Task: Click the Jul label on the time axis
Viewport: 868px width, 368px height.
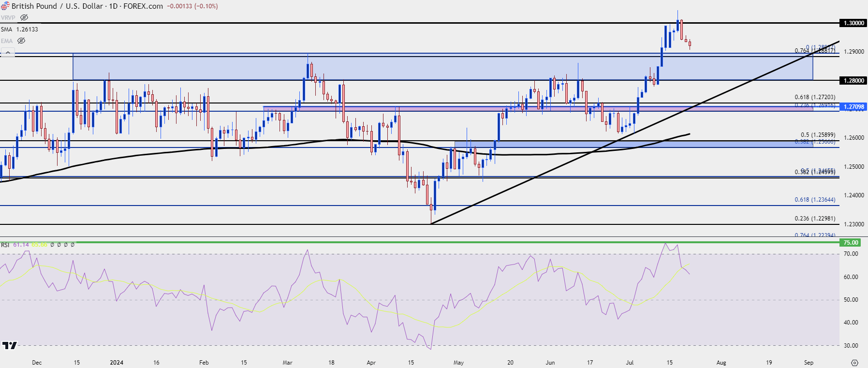Action: [x=630, y=362]
